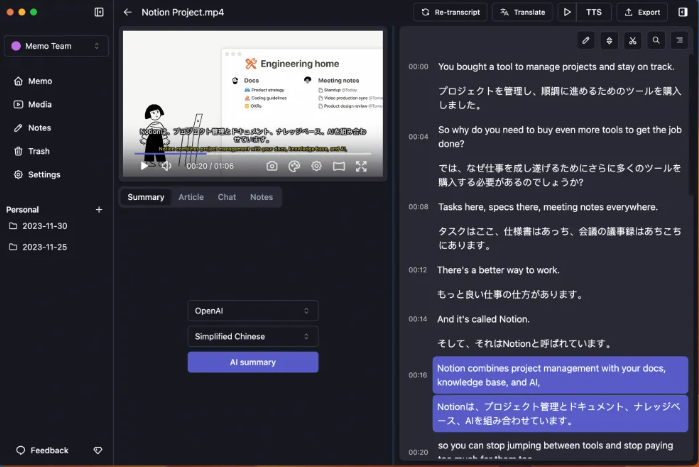Click the Feedback link
This screenshot has width=699, height=467.
click(42, 450)
